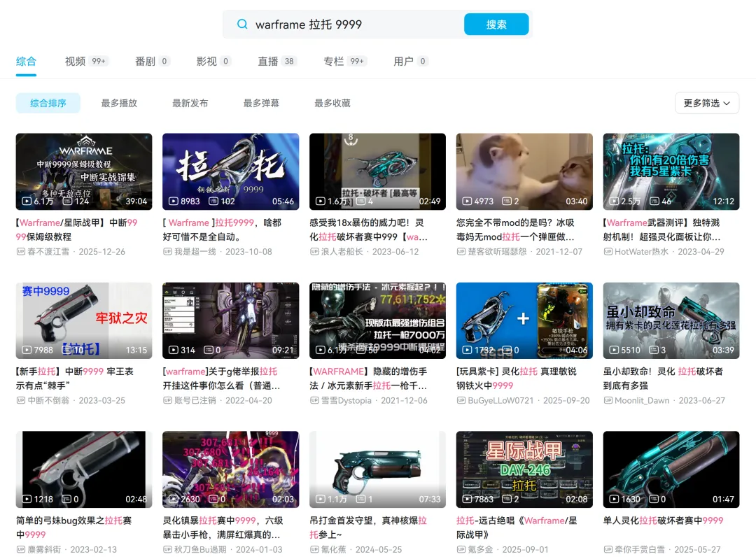This screenshot has width=756, height=559.
Task: Open the 星际战甲 DAY-246 thumbnail
Action: tap(524, 469)
